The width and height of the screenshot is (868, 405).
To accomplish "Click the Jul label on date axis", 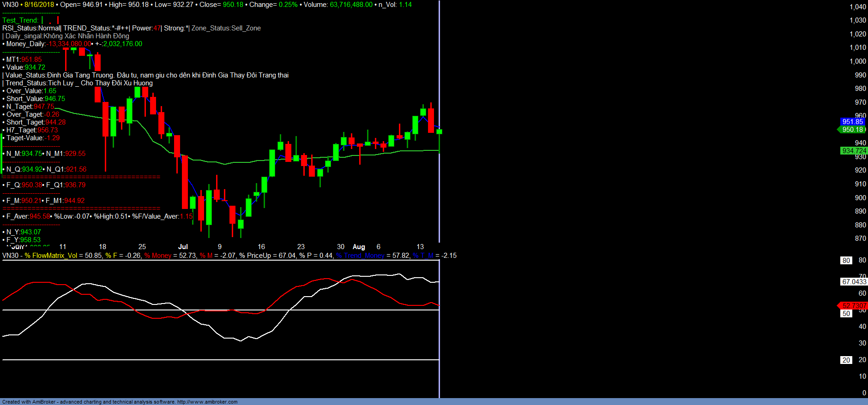I will [183, 247].
